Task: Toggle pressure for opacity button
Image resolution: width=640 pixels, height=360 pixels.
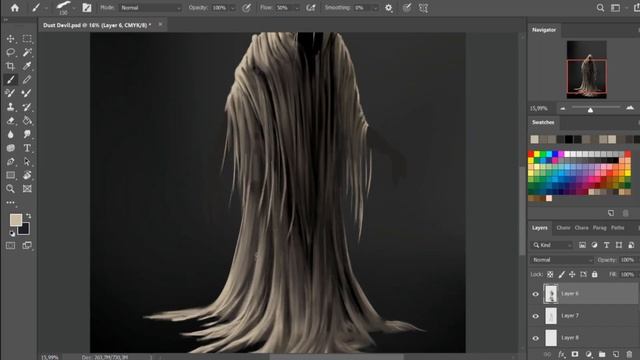Action: tap(246, 8)
